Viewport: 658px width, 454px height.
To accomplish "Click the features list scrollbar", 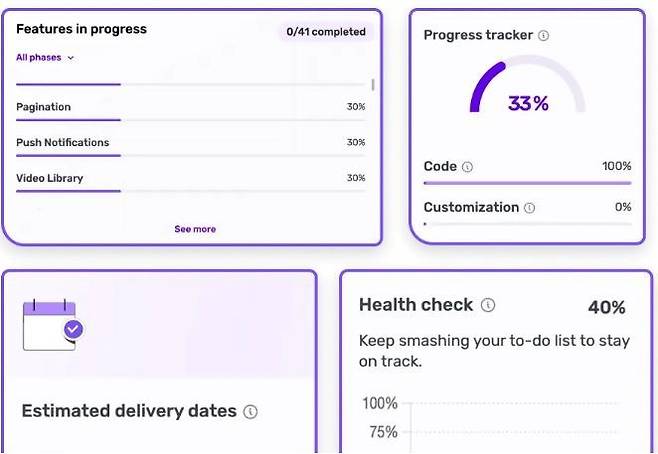I will (373, 86).
